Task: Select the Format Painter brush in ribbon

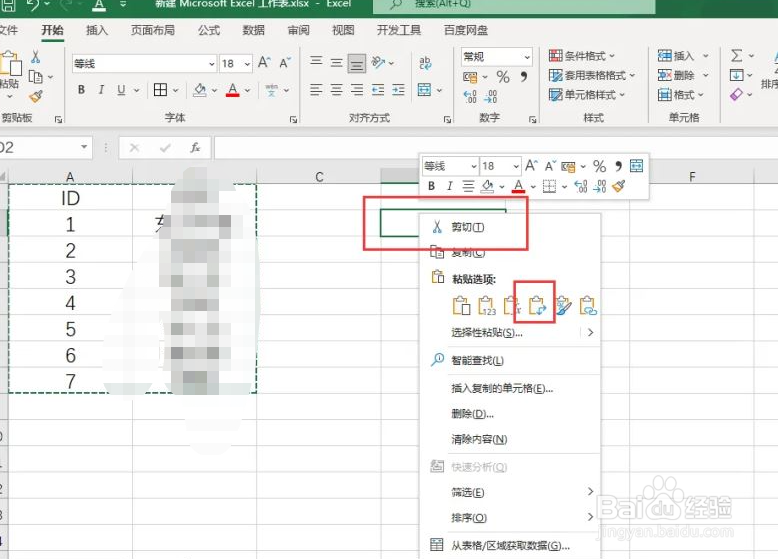Action: tap(36, 96)
